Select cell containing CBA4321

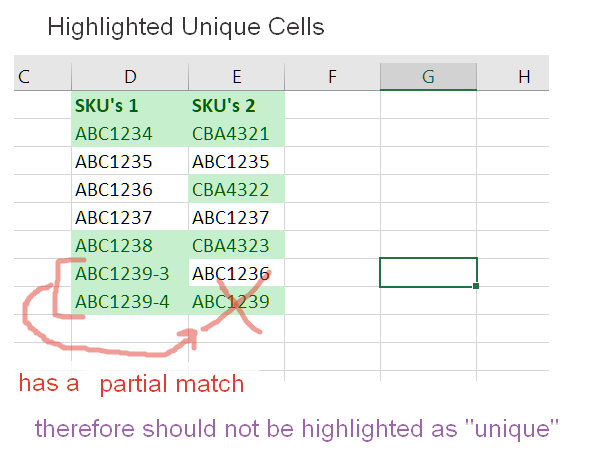[237, 133]
